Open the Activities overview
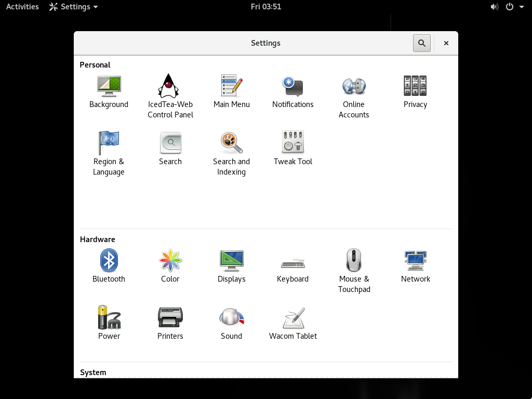This screenshot has width=532, height=399. [x=22, y=7]
